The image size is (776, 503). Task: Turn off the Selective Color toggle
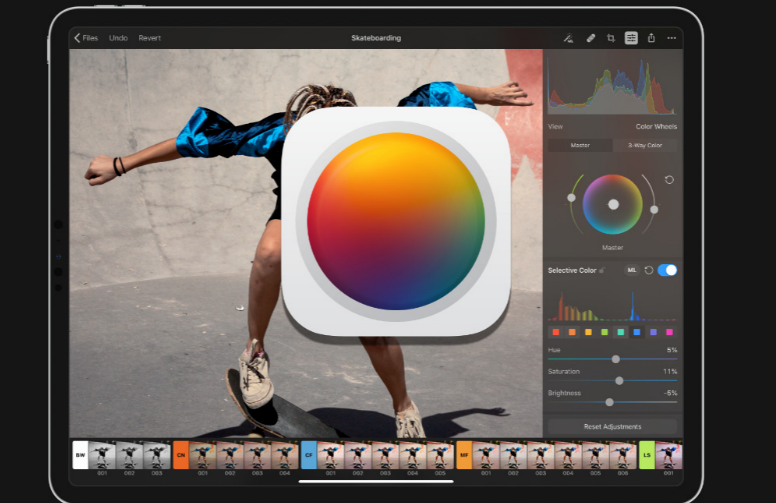(x=667, y=270)
